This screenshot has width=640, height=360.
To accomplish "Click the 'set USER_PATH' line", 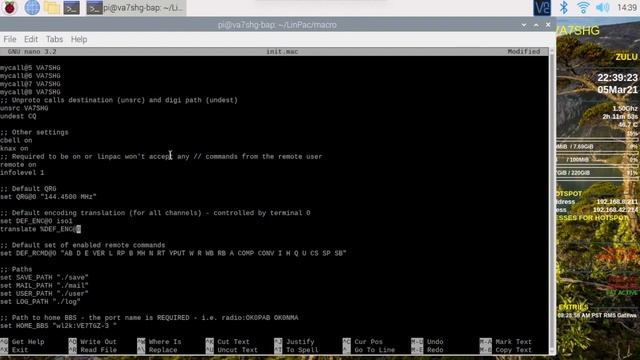I will [44, 294].
